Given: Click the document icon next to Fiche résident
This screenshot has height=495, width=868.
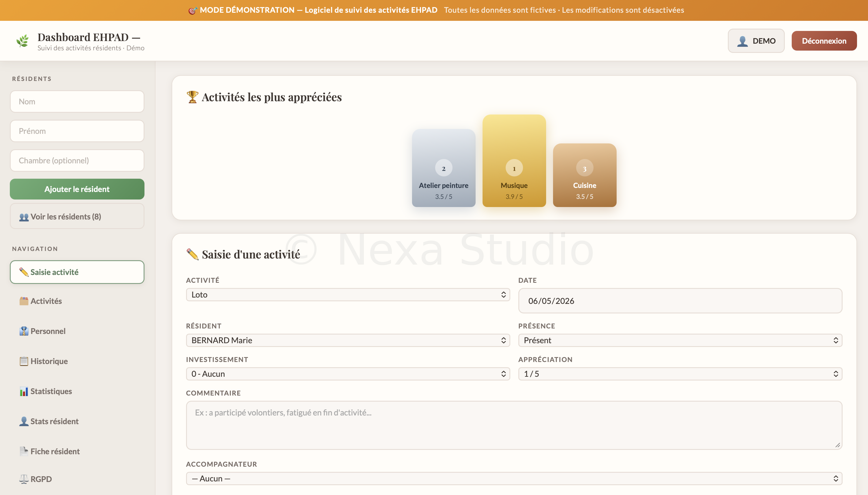Looking at the screenshot, I should tap(23, 451).
